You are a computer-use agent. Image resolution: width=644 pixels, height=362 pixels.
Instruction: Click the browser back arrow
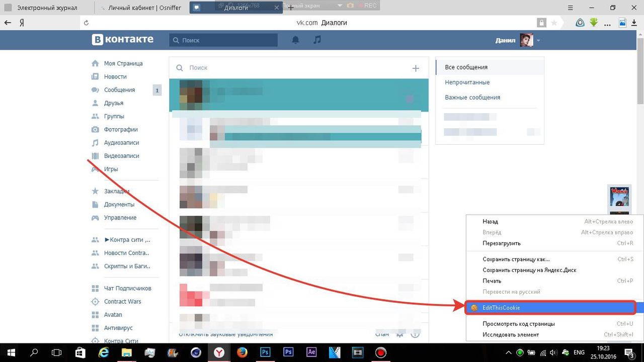tap(8, 23)
